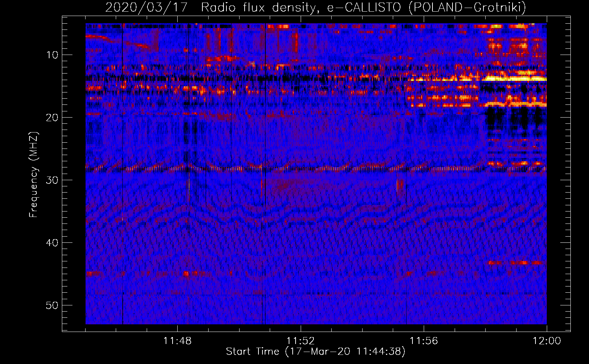Click the frequency tick label 50
The width and height of the screenshot is (589, 364).
coord(52,305)
